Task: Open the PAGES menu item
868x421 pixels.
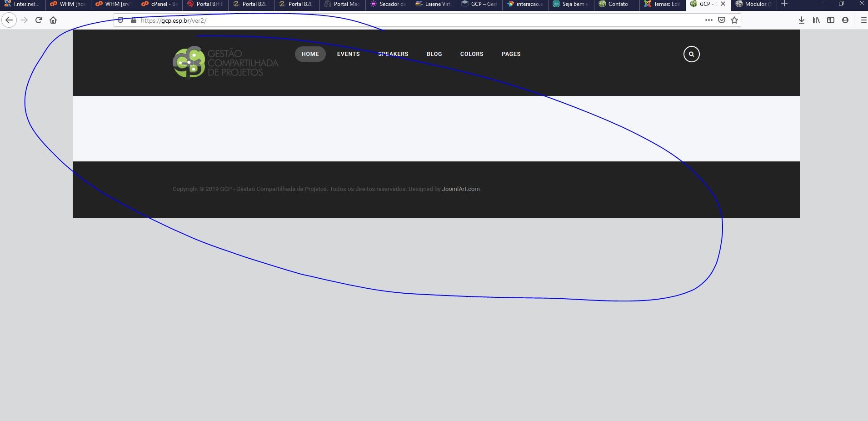Action: point(511,54)
